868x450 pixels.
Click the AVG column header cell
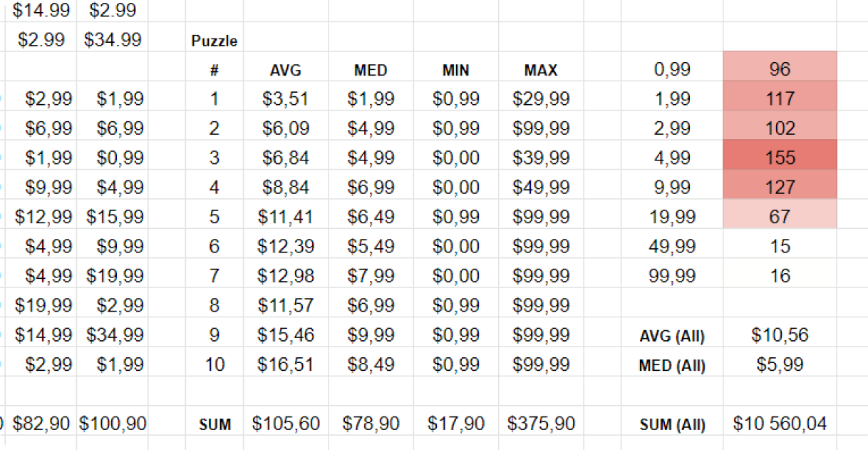click(x=285, y=70)
